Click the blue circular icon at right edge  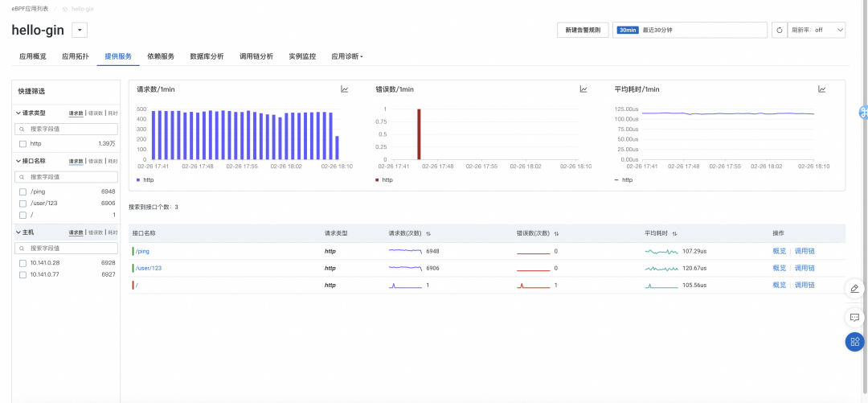pyautogui.click(x=863, y=112)
